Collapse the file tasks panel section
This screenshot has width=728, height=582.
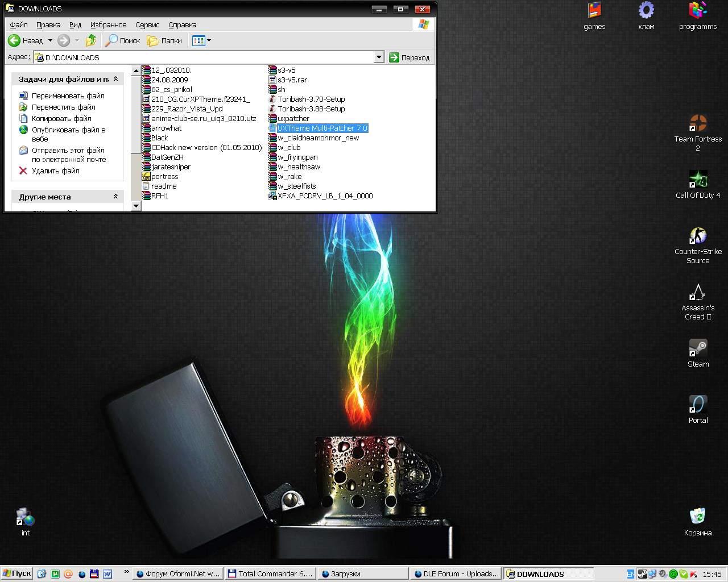[x=115, y=79]
